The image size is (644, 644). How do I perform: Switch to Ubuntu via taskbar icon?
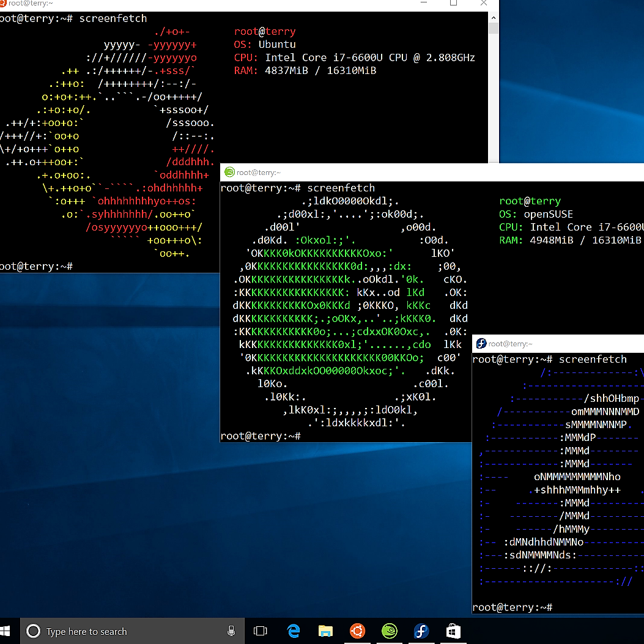[357, 631]
